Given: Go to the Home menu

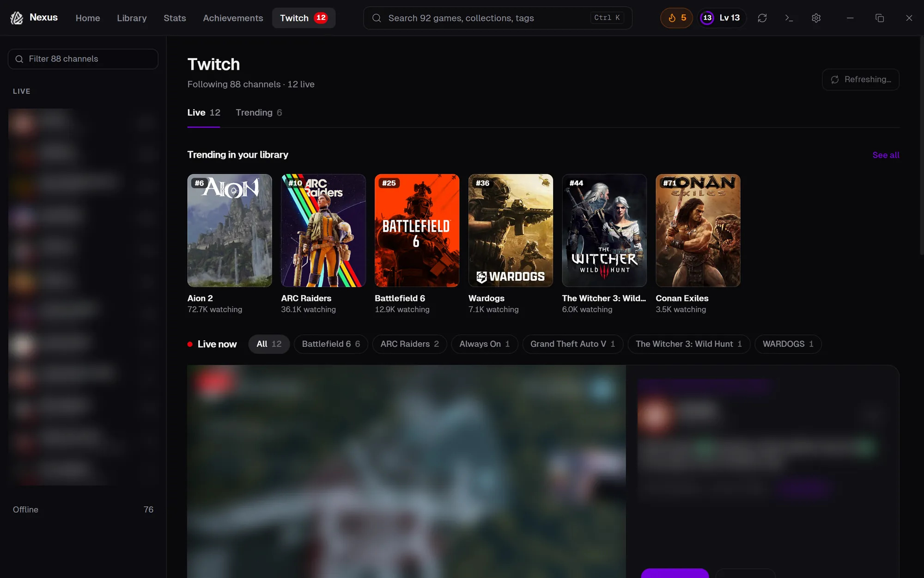Looking at the screenshot, I should point(88,18).
